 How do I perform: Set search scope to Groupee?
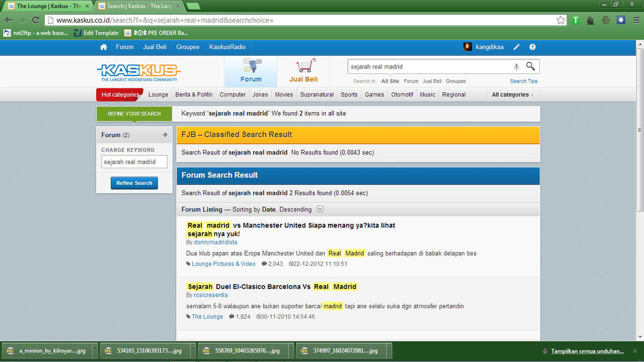tap(456, 81)
